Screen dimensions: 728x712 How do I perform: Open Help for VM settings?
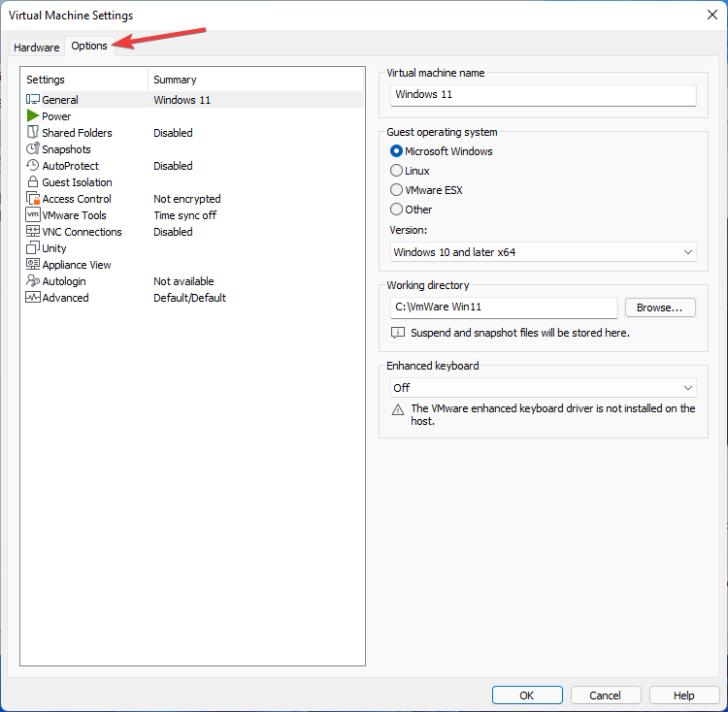tap(683, 696)
